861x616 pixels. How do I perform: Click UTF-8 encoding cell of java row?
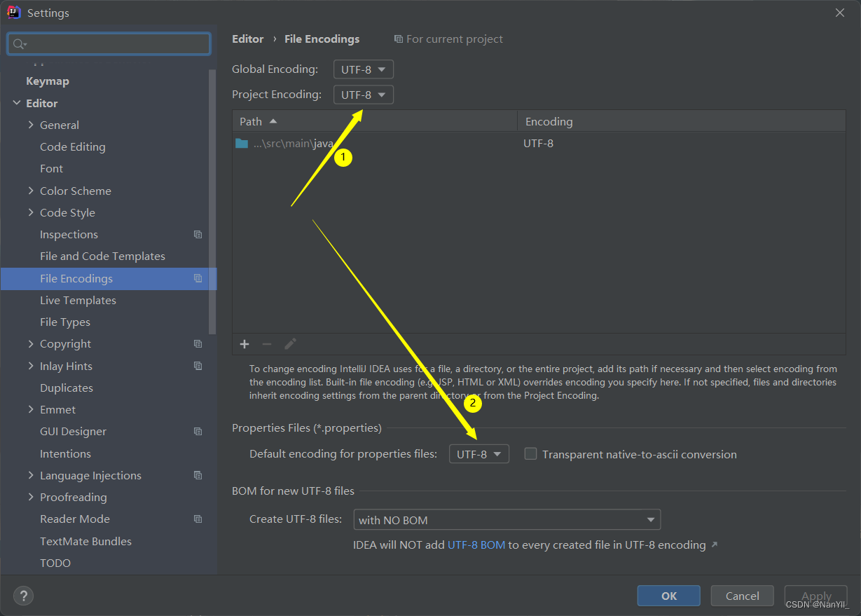pyautogui.click(x=539, y=143)
